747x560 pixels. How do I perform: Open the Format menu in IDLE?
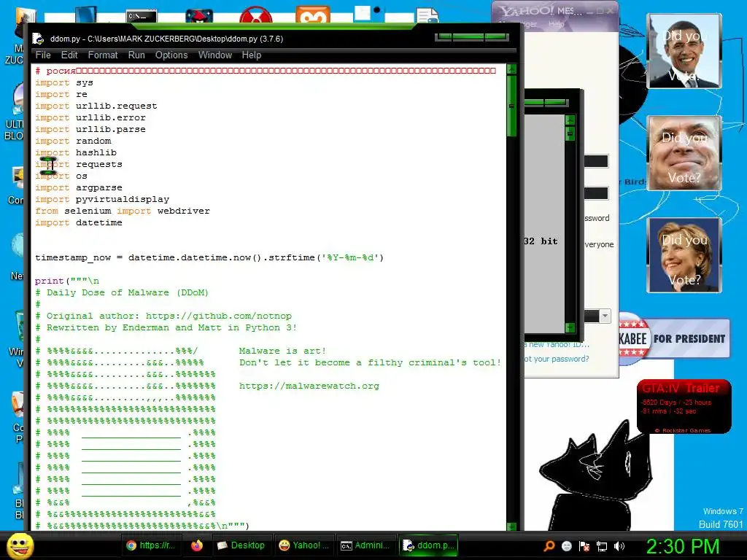[102, 55]
